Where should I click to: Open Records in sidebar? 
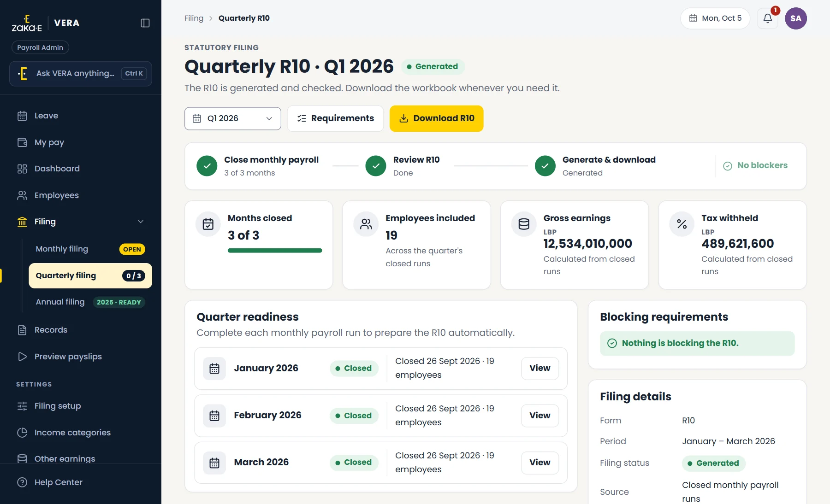pos(81,330)
